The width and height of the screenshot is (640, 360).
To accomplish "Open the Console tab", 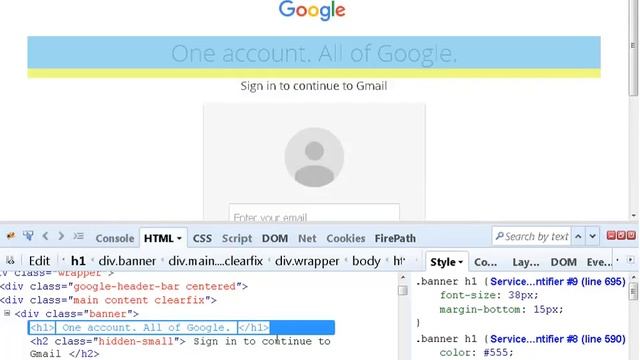I will click(115, 238).
